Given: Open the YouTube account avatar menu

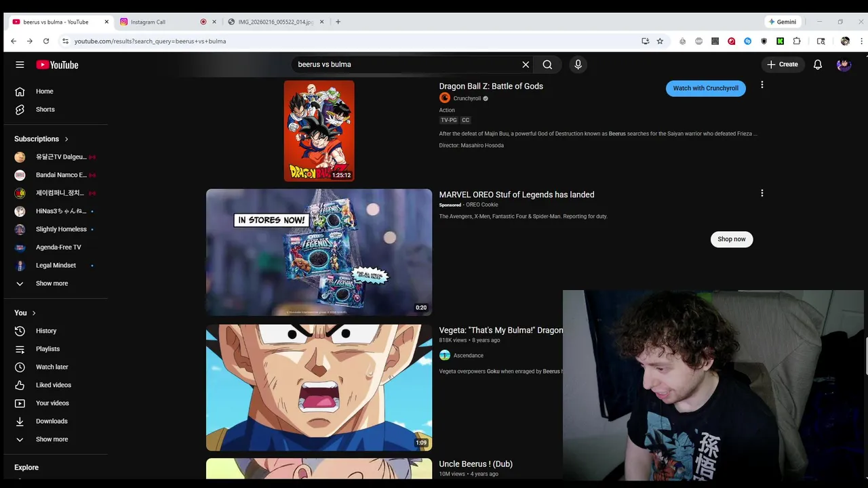Looking at the screenshot, I should point(844,64).
